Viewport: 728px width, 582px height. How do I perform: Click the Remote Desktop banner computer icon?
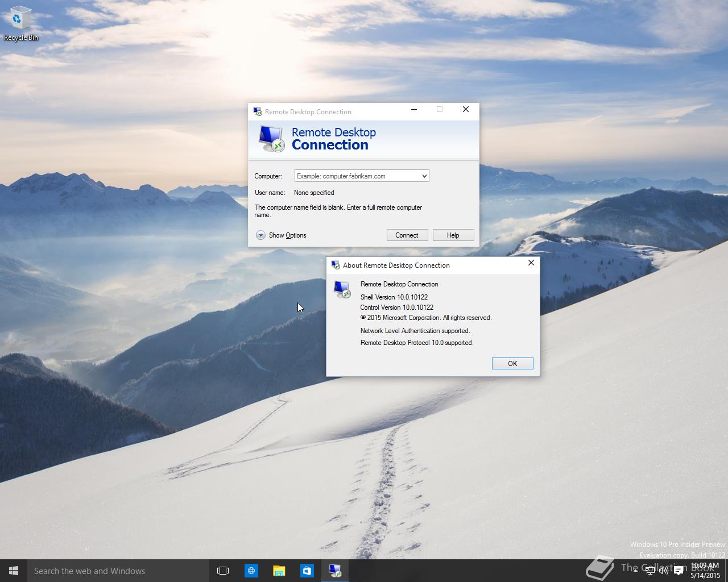click(271, 139)
